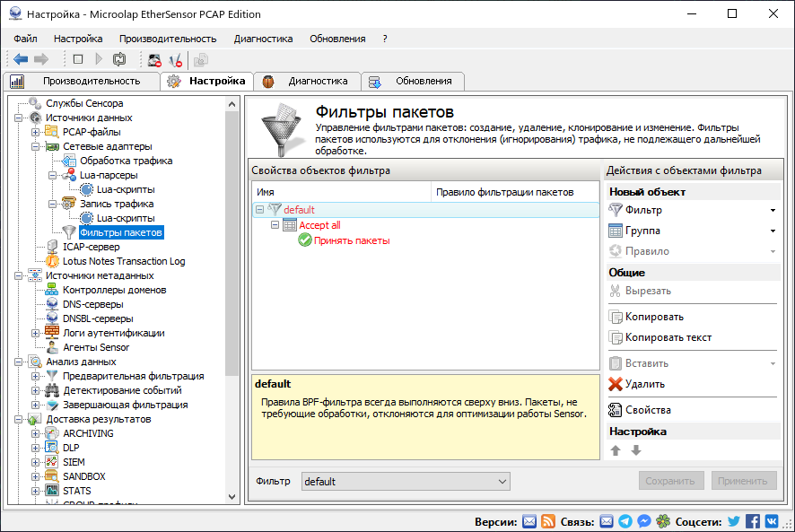
Task: Open the Фильтр combo box at bottom
Action: click(x=405, y=481)
